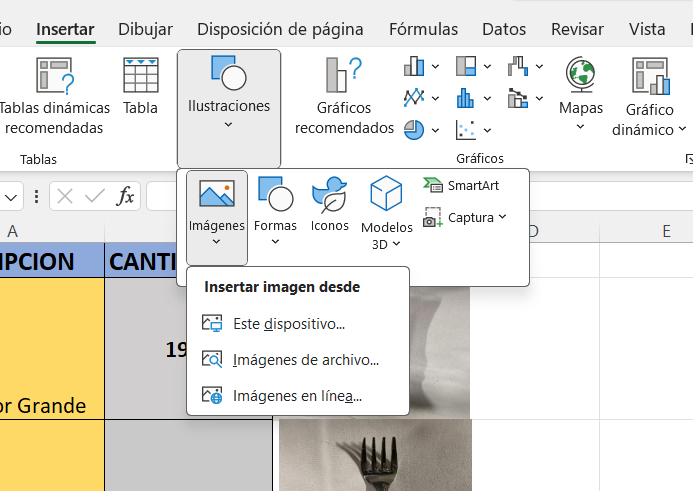The height and width of the screenshot is (491, 693).
Task: Click the cancel X in formula bar
Action: pyautogui.click(x=65, y=196)
